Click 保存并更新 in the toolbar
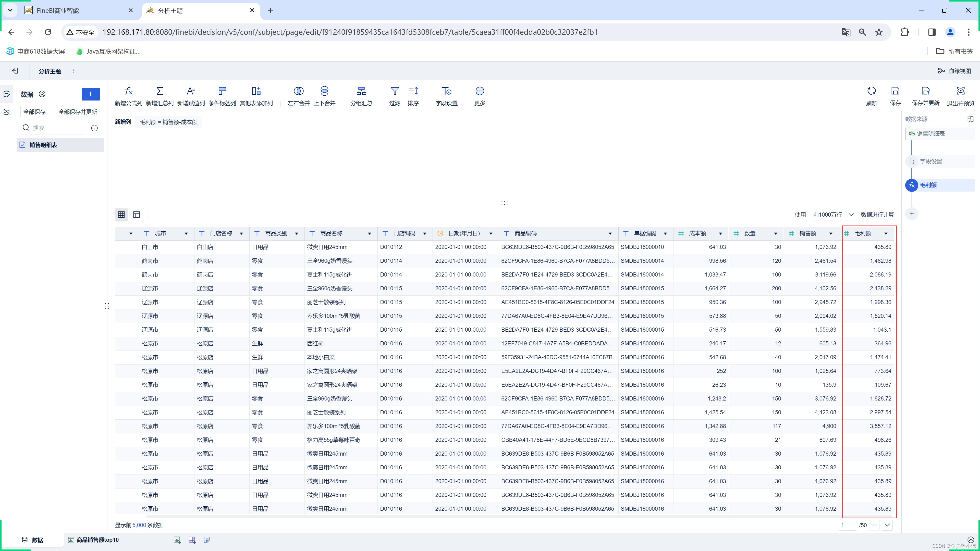The width and height of the screenshot is (980, 551). [x=926, y=96]
